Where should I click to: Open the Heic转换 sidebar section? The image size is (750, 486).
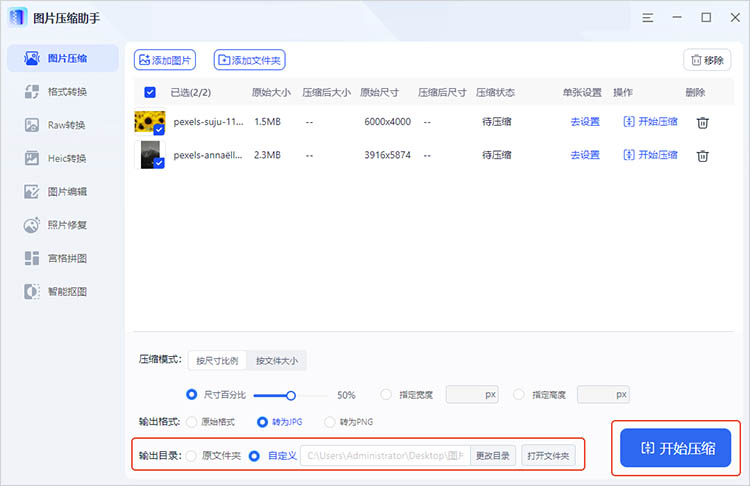tap(63, 158)
